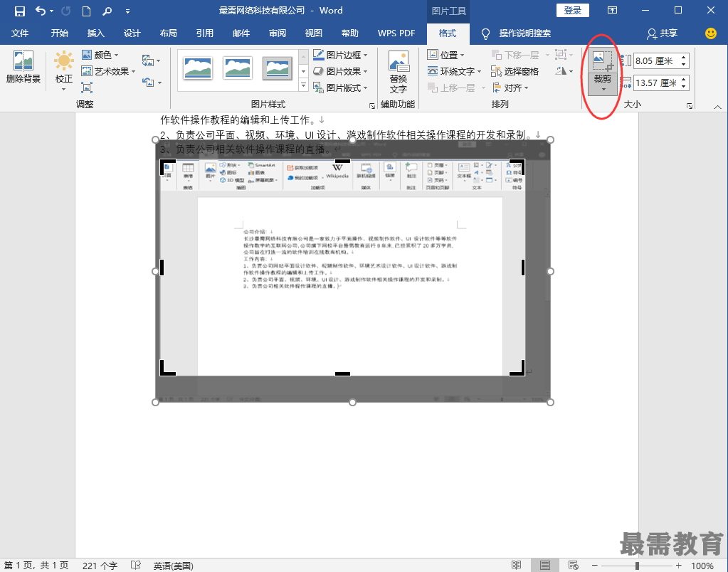This screenshot has height=572, width=728.
Task: Collapse the ribbon with chevron icon
Action: [717, 107]
